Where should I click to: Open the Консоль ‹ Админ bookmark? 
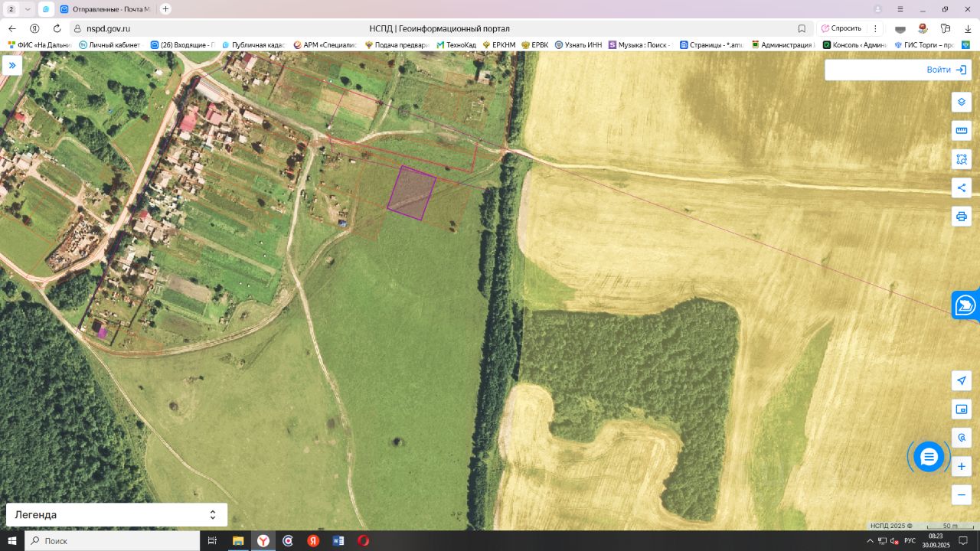click(x=854, y=45)
